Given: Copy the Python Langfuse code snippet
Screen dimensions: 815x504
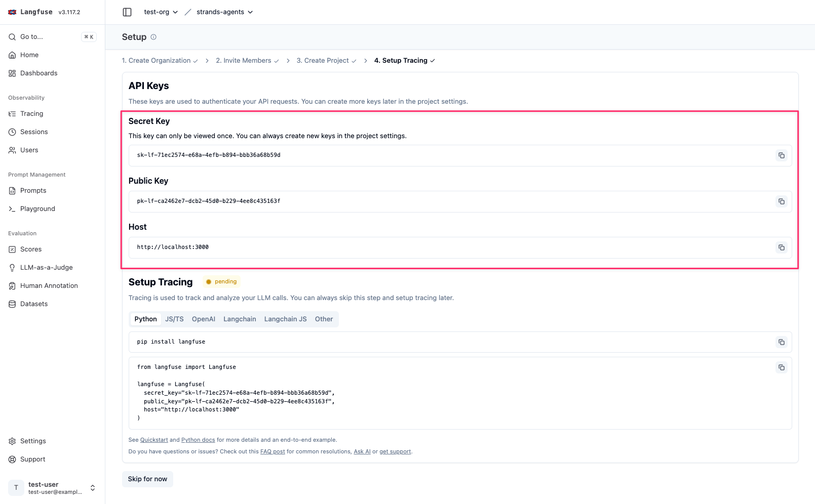Looking at the screenshot, I should pyautogui.click(x=781, y=367).
